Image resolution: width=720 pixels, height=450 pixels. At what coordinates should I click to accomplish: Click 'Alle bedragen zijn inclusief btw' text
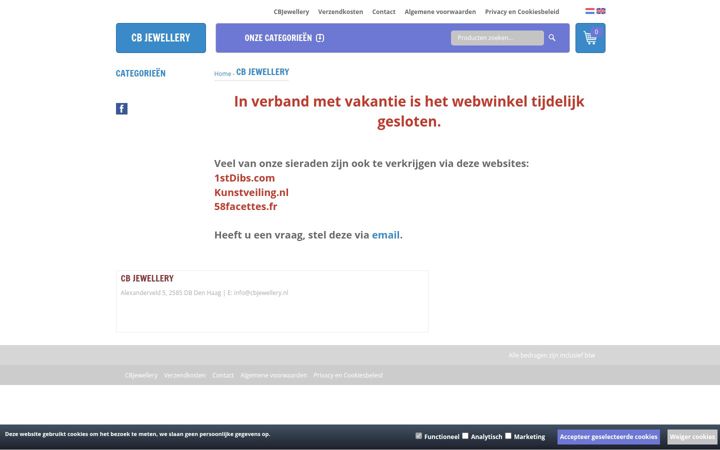551,355
